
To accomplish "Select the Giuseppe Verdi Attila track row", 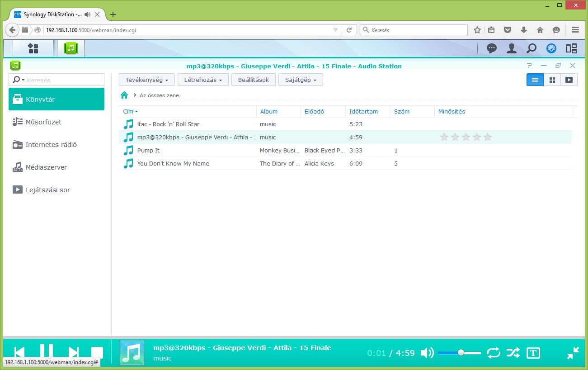I will click(345, 137).
